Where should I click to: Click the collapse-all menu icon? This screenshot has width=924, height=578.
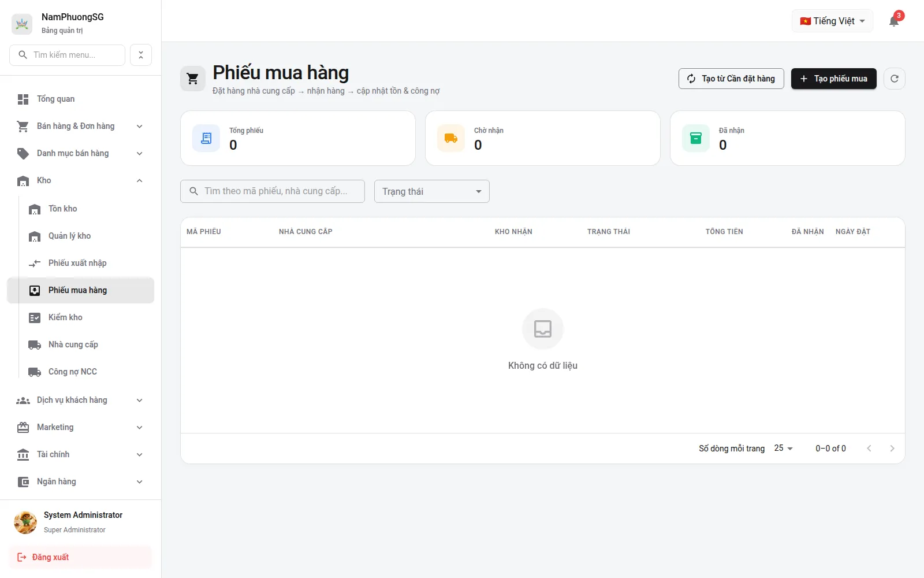141,55
